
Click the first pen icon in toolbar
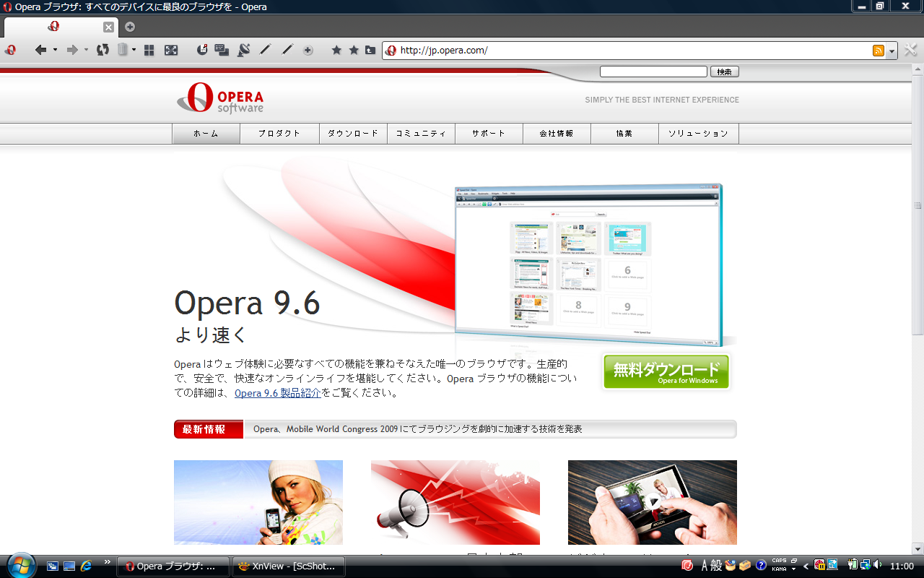[x=265, y=50]
